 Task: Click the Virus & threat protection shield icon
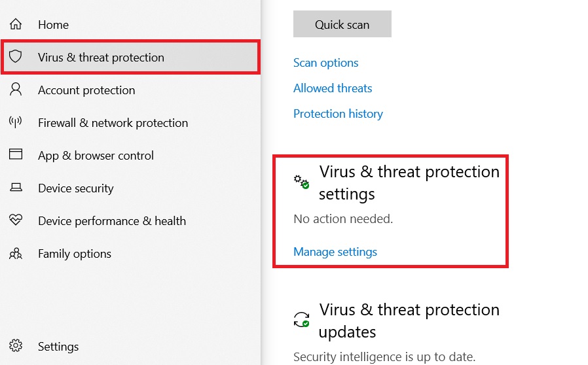click(x=16, y=58)
